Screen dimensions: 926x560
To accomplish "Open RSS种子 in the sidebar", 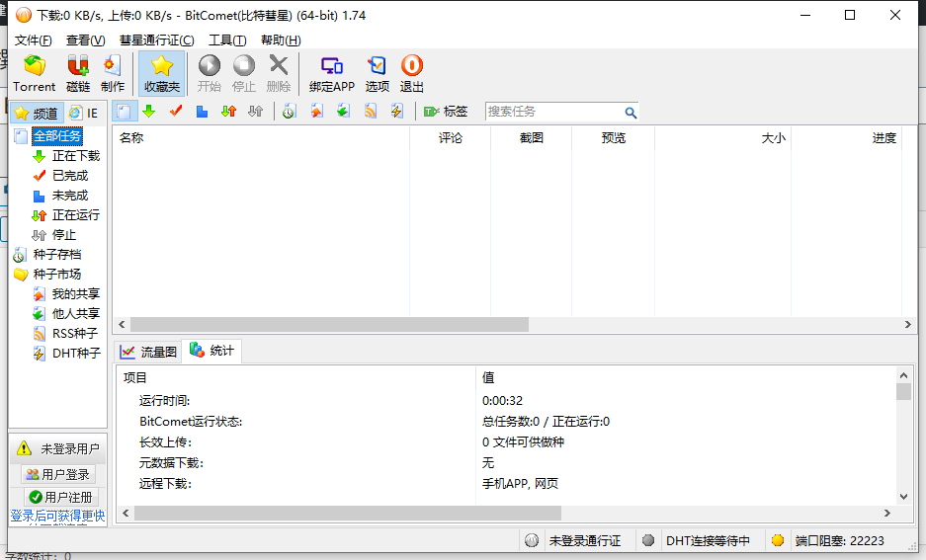I will [75, 334].
